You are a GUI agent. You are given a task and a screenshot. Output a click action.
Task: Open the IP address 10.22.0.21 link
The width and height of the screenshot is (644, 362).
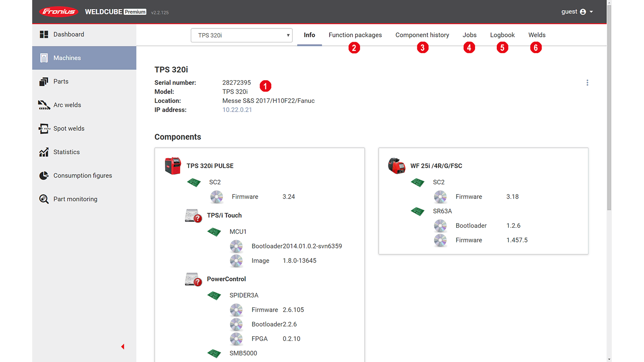click(x=237, y=110)
